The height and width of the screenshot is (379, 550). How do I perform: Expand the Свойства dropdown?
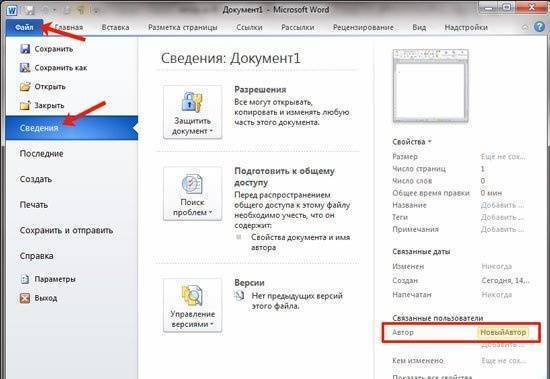tap(412, 142)
